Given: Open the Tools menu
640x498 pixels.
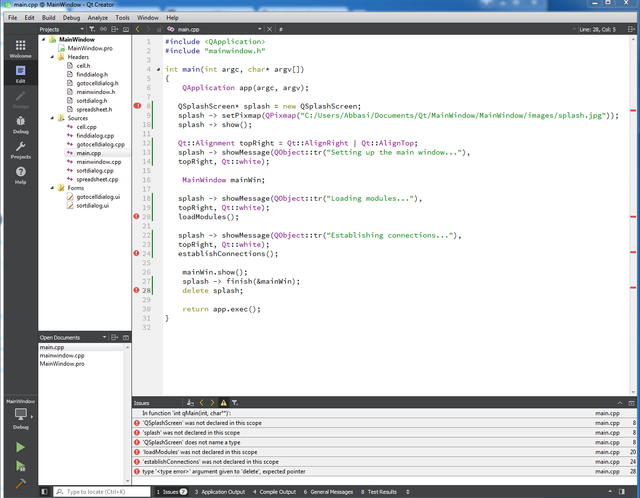Looking at the screenshot, I should (122, 18).
